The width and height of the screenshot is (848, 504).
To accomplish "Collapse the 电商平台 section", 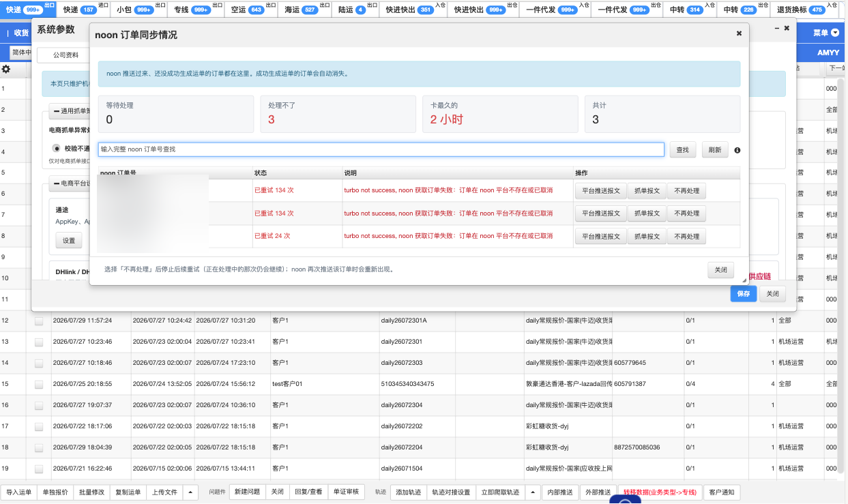I will click(x=69, y=183).
